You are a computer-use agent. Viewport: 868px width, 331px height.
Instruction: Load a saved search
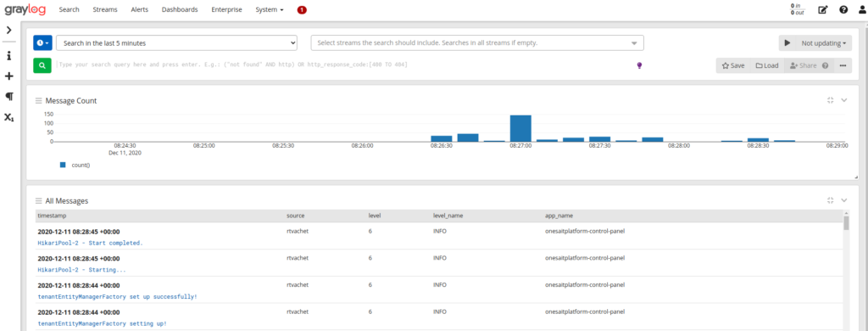coord(767,65)
